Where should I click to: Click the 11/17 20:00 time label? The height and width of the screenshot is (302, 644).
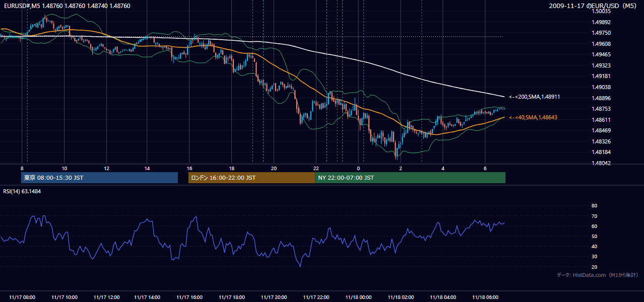(274, 297)
